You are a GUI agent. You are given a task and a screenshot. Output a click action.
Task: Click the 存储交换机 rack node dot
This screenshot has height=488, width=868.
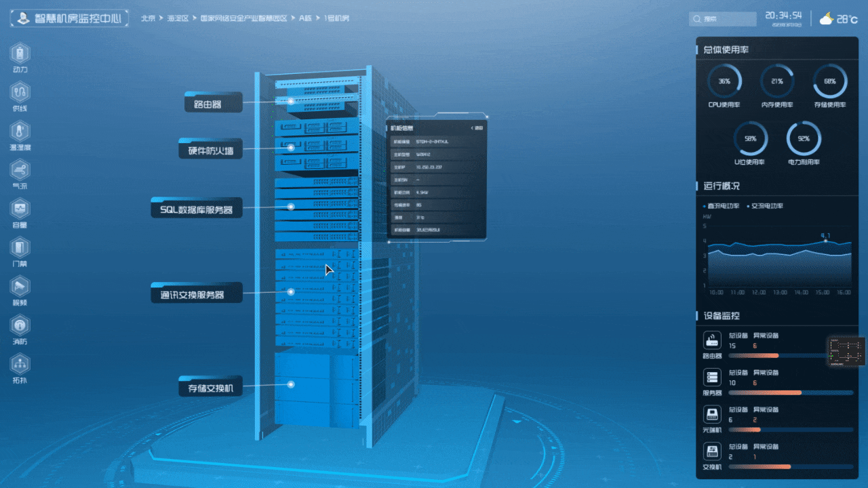[291, 384]
